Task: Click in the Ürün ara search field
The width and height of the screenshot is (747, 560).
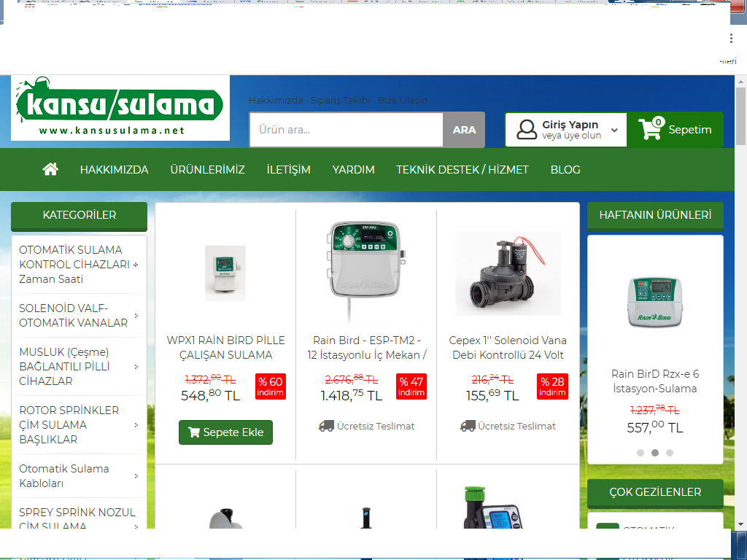Action: tap(347, 130)
